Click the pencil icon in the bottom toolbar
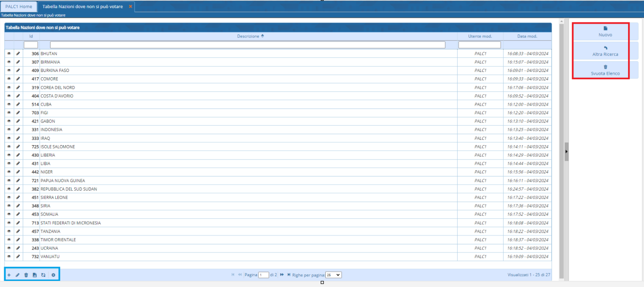The image size is (644, 287). [18, 275]
